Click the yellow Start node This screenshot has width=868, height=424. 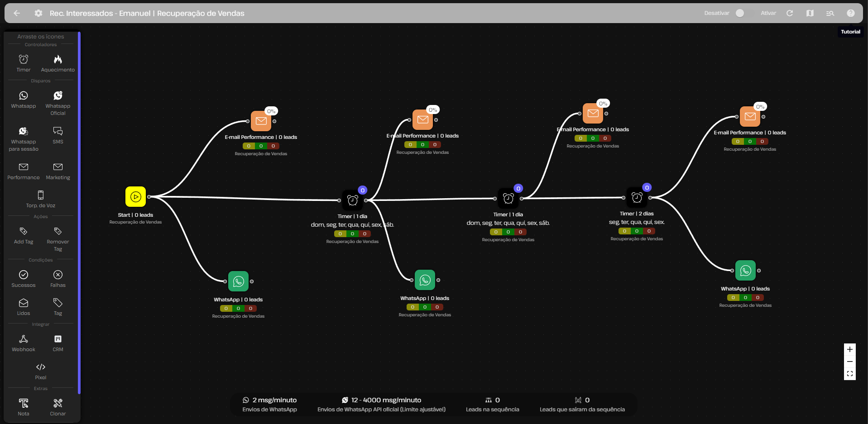[x=135, y=196]
